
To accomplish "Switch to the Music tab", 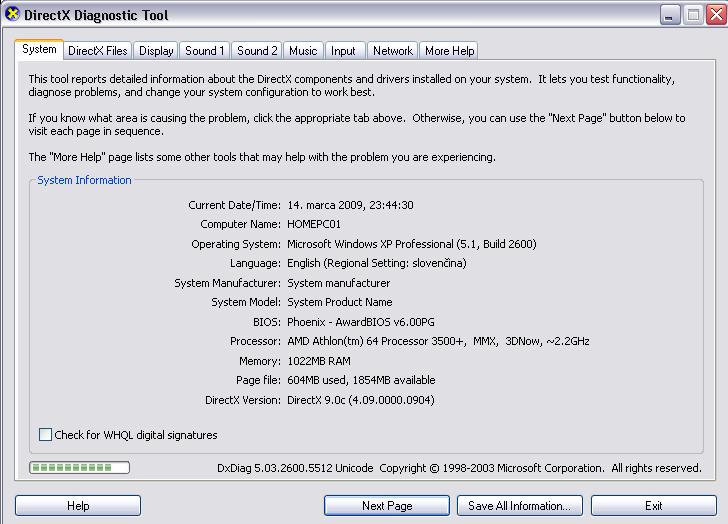I will [303, 51].
